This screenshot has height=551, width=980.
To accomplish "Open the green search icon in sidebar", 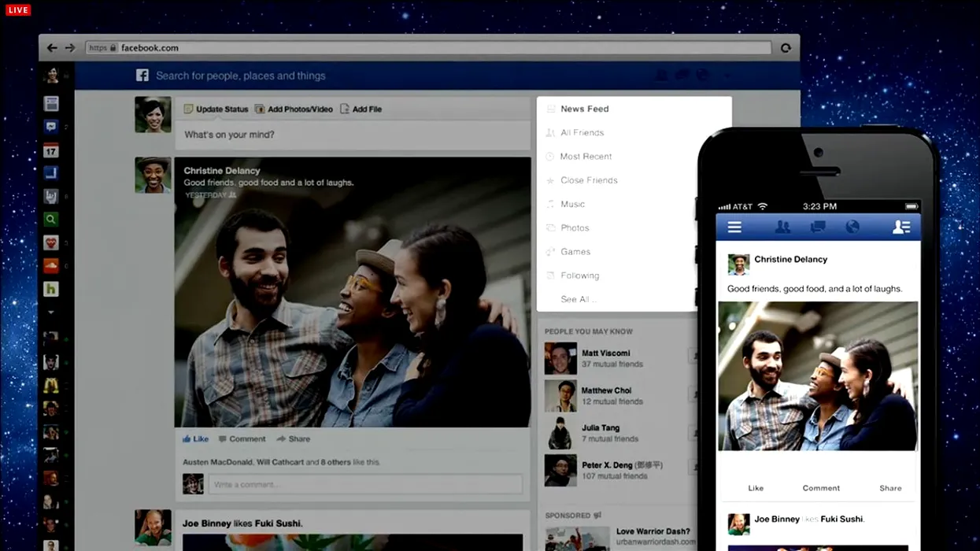I will point(51,220).
